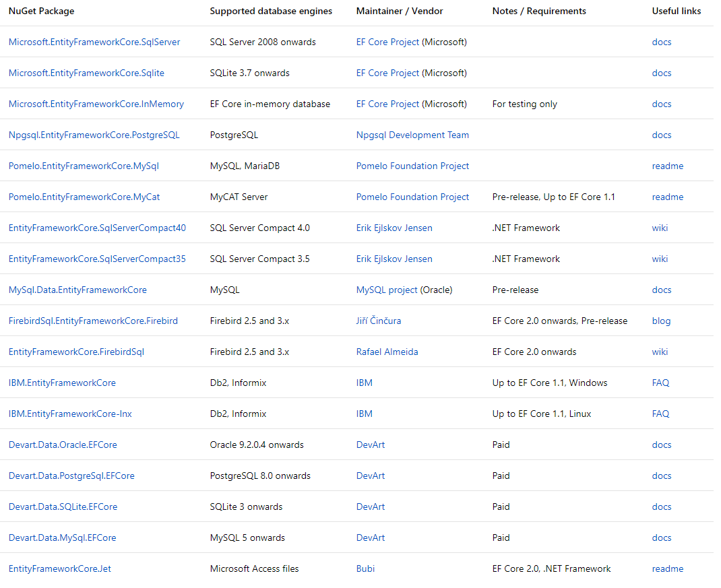
Task: Click 'Pre-release, Up to EF Core 1.1' note
Action: tap(554, 197)
